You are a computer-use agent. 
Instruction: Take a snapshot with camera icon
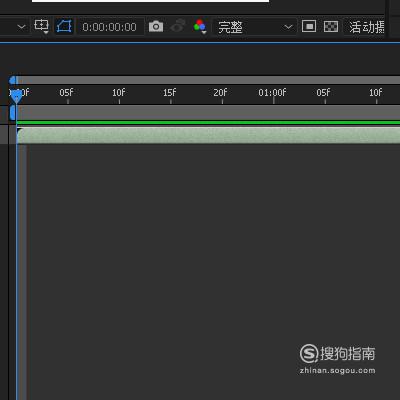(156, 26)
